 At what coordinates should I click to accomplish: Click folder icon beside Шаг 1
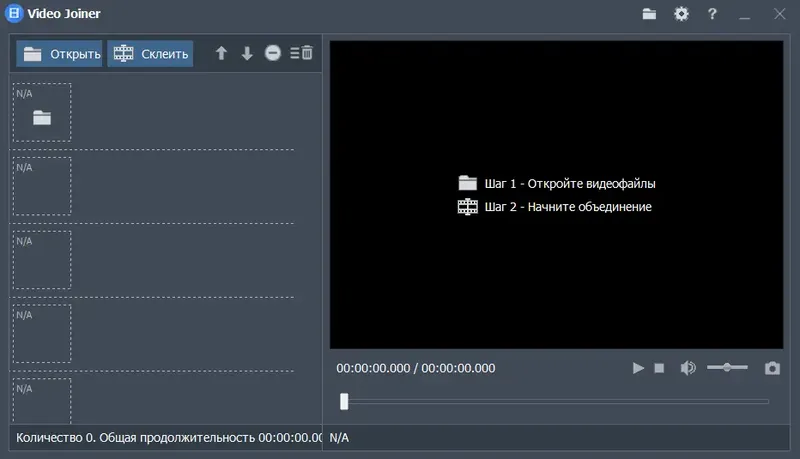pyautogui.click(x=467, y=183)
